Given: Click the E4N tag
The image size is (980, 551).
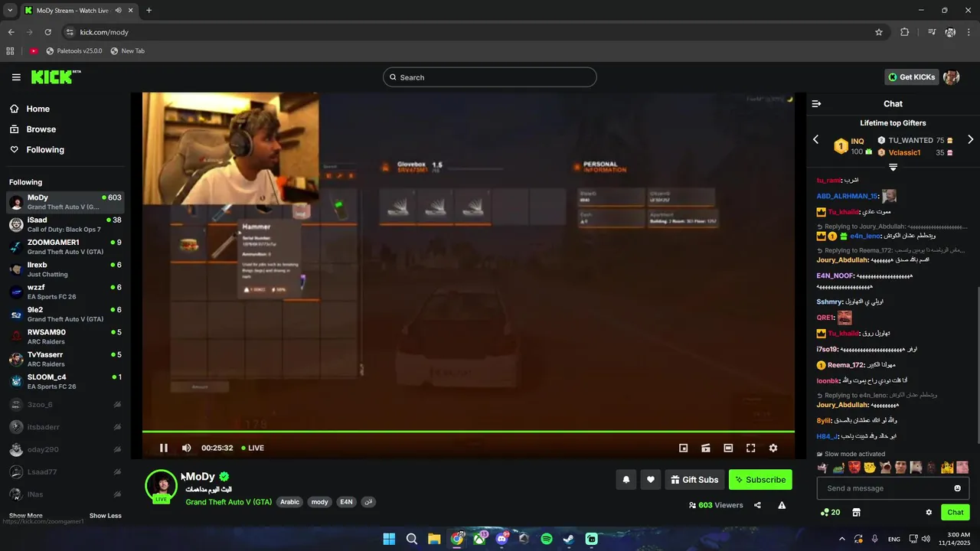Looking at the screenshot, I should (346, 502).
